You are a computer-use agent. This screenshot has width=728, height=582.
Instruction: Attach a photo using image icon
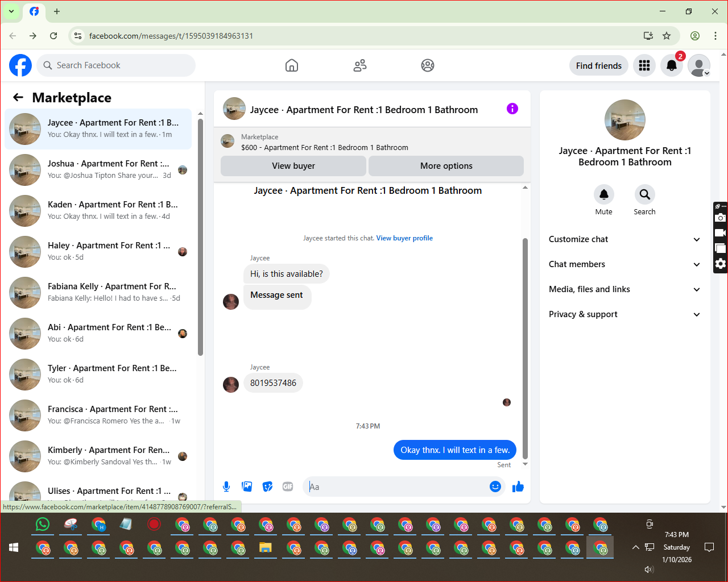[247, 487]
